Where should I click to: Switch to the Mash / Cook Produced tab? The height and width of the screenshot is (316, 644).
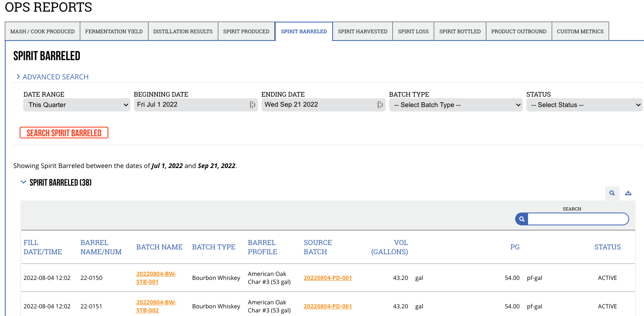[x=43, y=31]
